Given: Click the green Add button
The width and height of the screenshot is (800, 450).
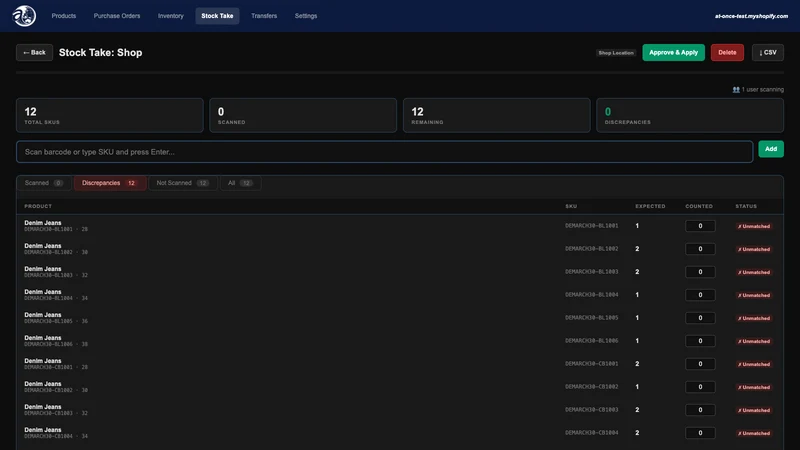Looking at the screenshot, I should click(770, 149).
